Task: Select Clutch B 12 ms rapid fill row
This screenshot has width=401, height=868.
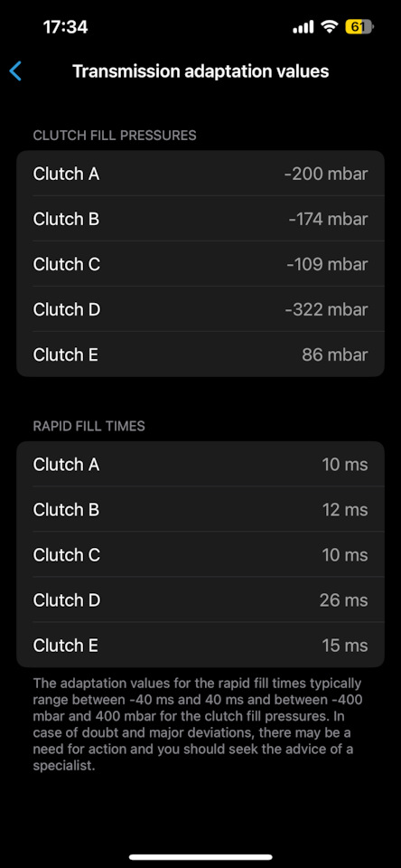Action: (200, 509)
